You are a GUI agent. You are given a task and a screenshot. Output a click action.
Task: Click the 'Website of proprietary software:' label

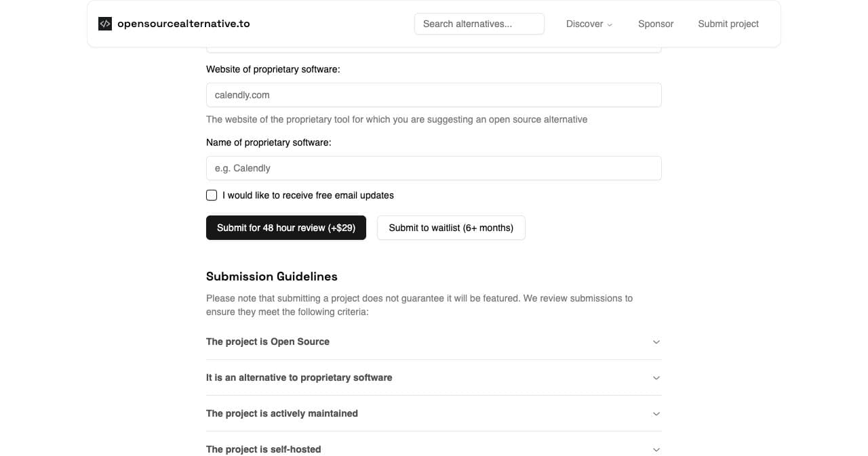point(273,69)
